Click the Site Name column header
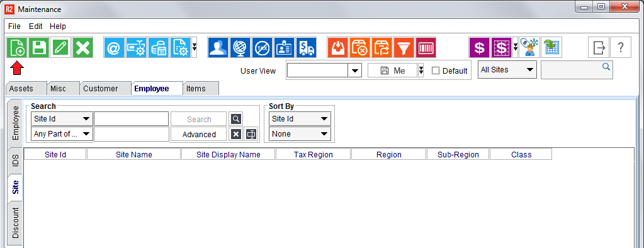The image size is (644, 248). pos(134,154)
